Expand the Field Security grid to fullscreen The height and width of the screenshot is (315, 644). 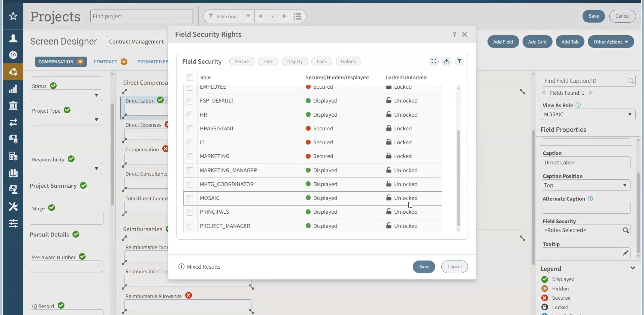click(x=433, y=61)
